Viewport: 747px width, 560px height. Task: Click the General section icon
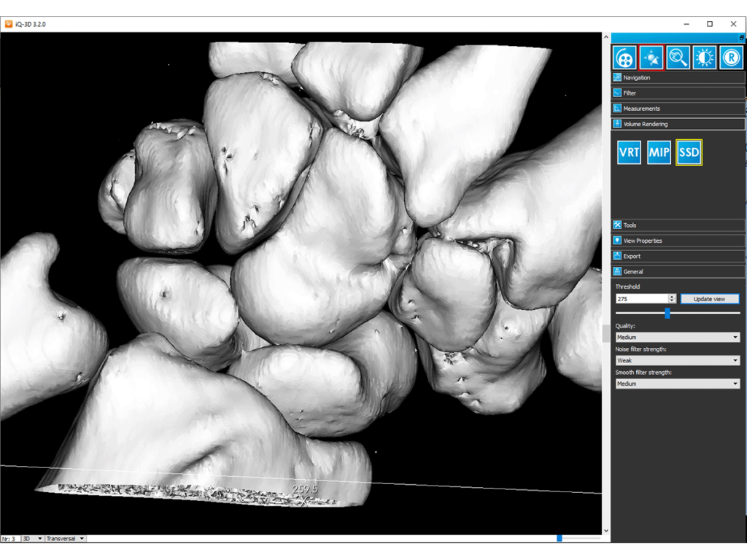pyautogui.click(x=617, y=271)
